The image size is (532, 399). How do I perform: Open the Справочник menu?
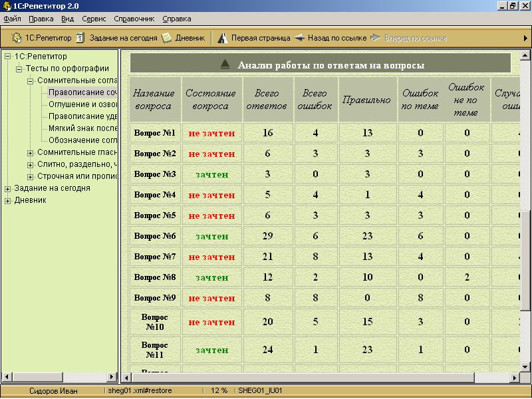(134, 19)
